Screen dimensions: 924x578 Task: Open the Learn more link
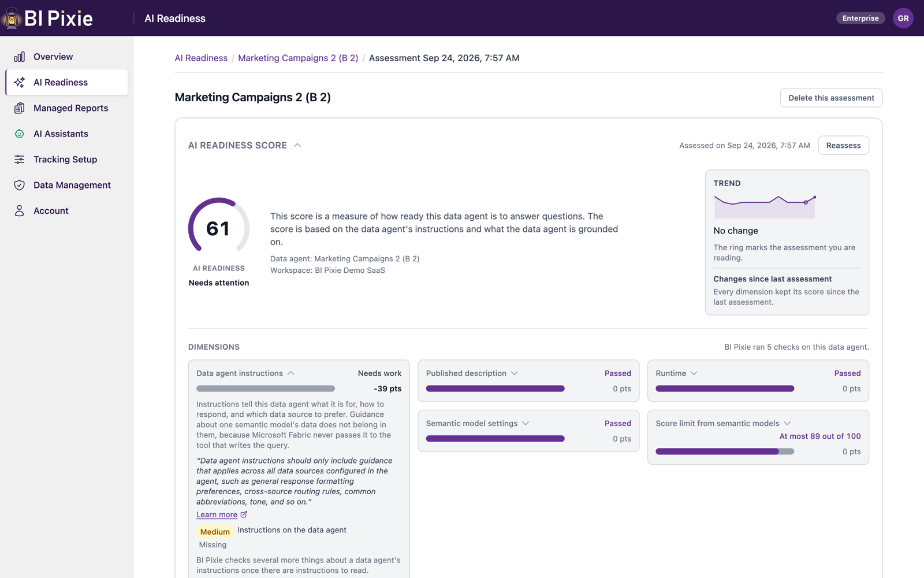[217, 514]
